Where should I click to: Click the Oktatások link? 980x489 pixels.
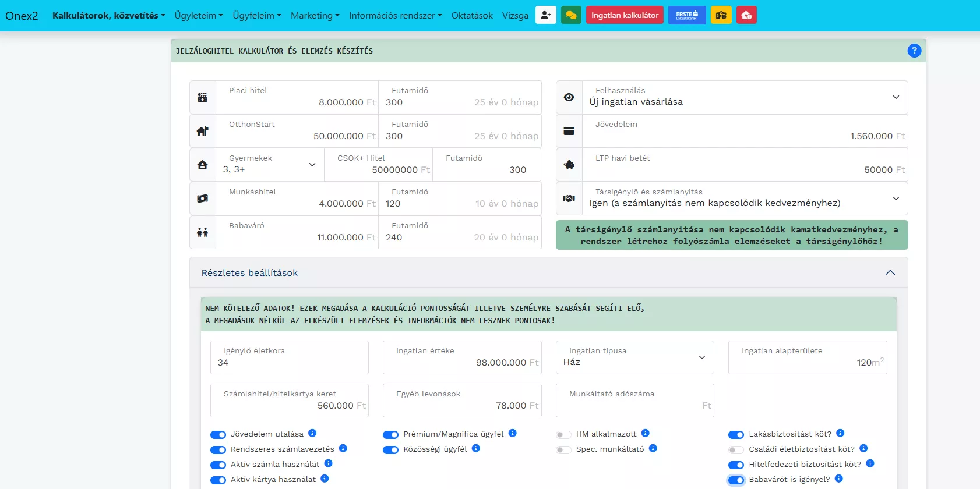pyautogui.click(x=472, y=16)
